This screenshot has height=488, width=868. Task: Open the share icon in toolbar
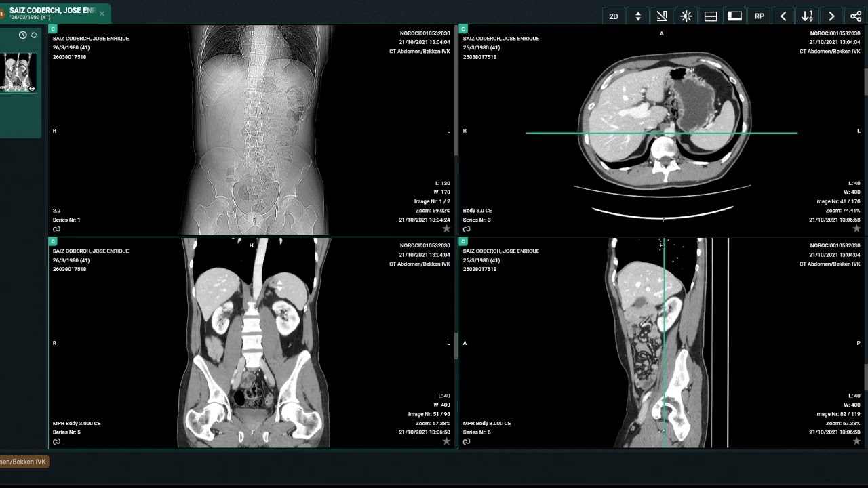(x=856, y=16)
